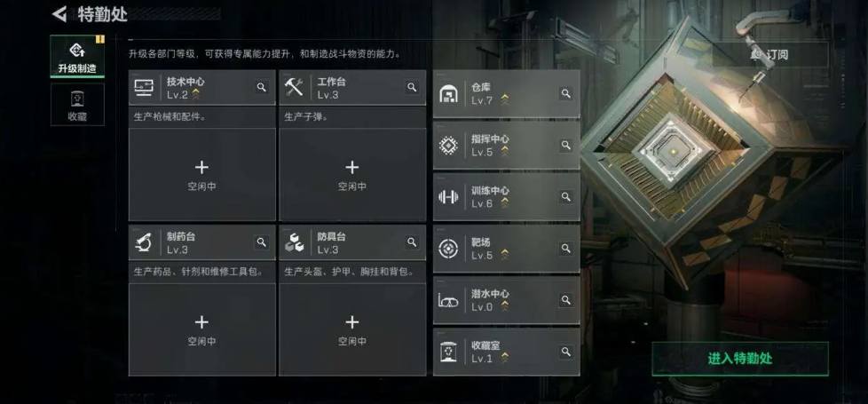Add production in idle 制药台 slot

202,329
